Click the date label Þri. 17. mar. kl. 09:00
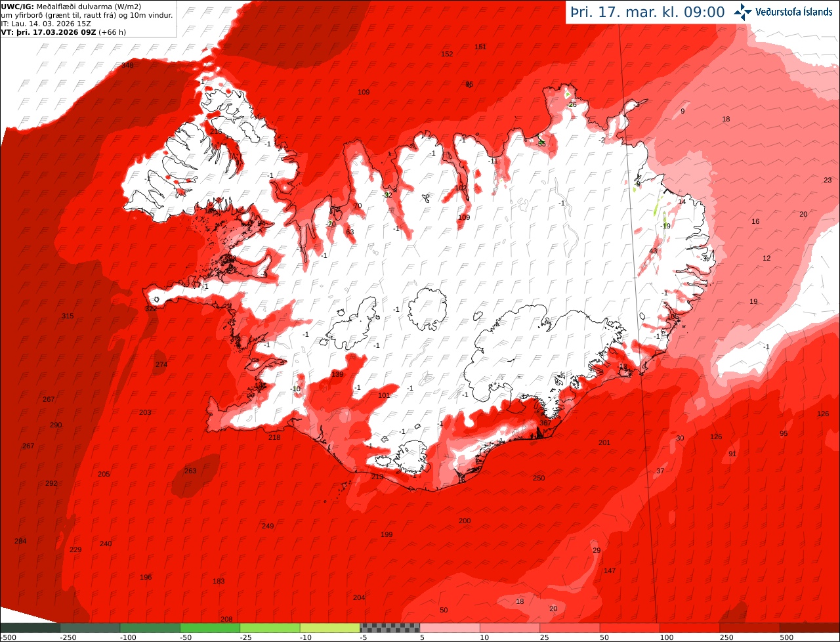This screenshot has width=840, height=642. point(648,12)
